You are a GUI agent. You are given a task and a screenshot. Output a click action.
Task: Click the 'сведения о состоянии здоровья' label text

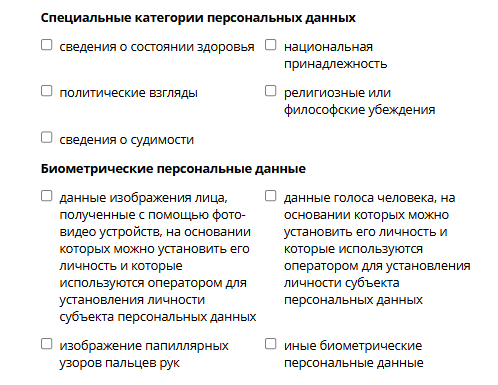[157, 47]
